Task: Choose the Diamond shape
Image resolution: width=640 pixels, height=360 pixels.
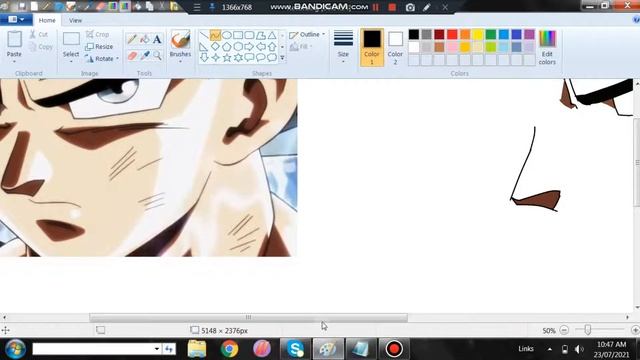Action: [x=215, y=47]
